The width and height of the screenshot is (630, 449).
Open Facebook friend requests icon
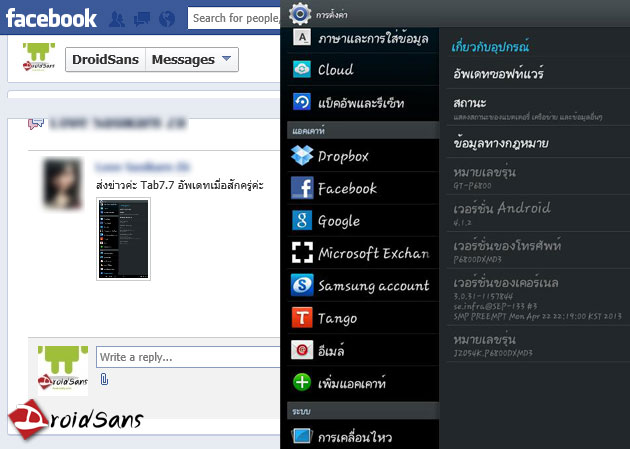(x=117, y=19)
